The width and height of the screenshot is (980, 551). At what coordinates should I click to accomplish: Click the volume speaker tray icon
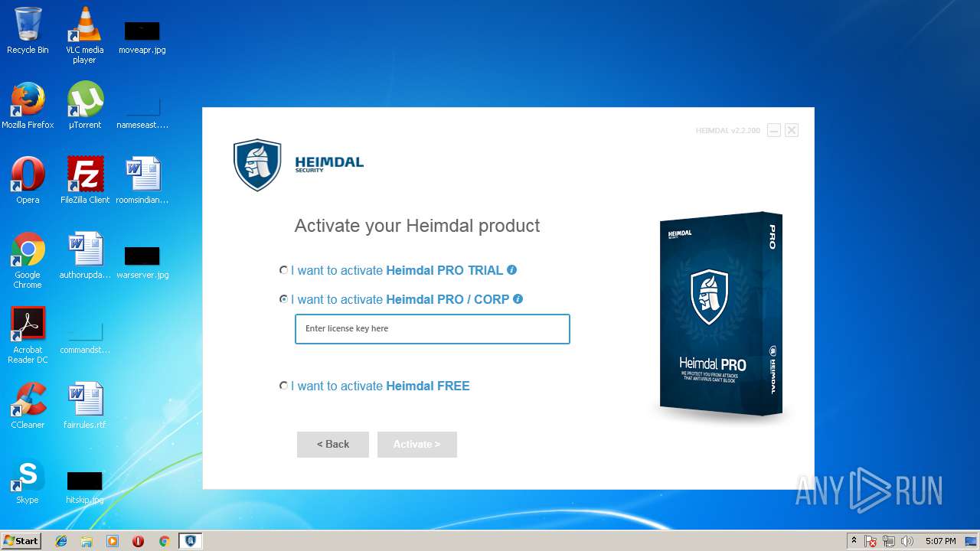click(x=907, y=541)
